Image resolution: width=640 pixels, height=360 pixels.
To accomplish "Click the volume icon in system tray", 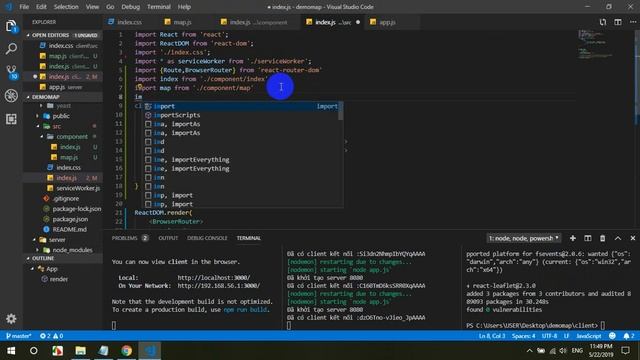I will tap(563, 351).
